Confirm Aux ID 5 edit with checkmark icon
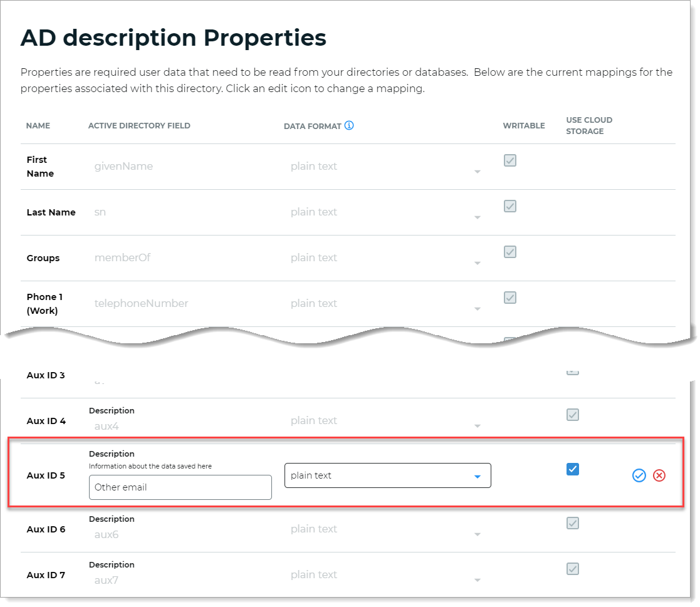Image resolution: width=700 pixels, height=607 pixels. click(x=639, y=475)
